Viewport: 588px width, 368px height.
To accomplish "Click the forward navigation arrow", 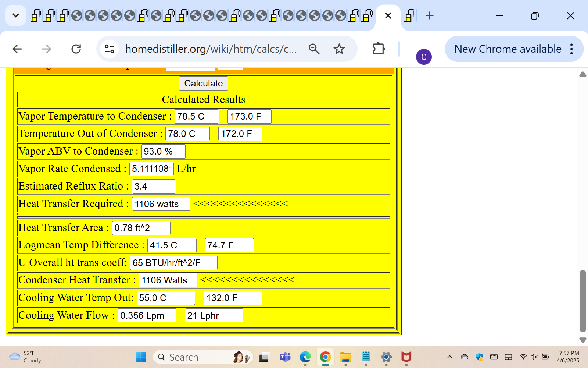I will pos(47,49).
